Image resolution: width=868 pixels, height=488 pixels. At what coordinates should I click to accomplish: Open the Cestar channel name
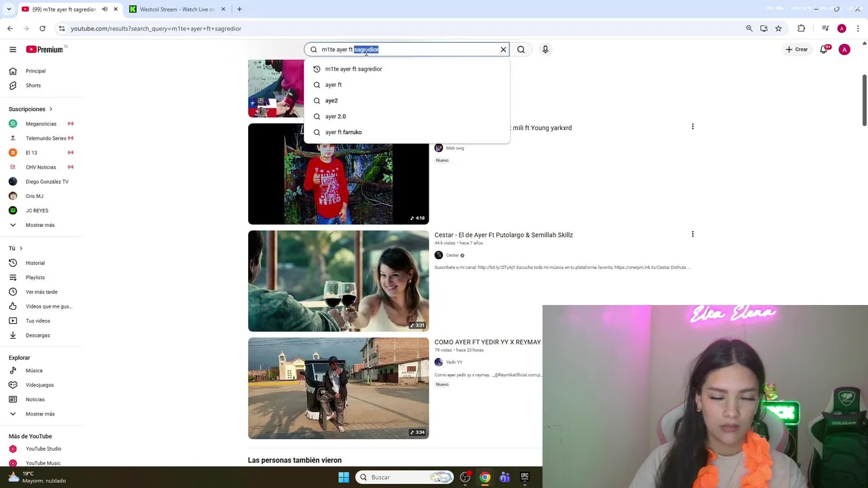coord(452,256)
